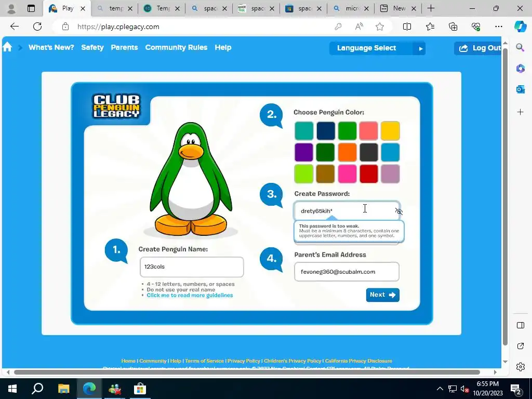Open Microsoft 365 sidebar icon
This screenshot has height=399, width=532.
tap(520, 68)
